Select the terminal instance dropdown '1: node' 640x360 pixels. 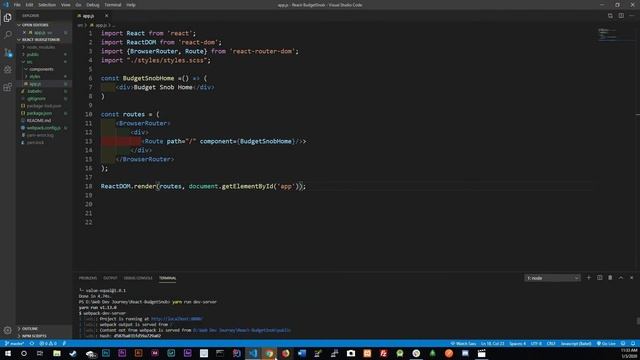tap(552, 278)
